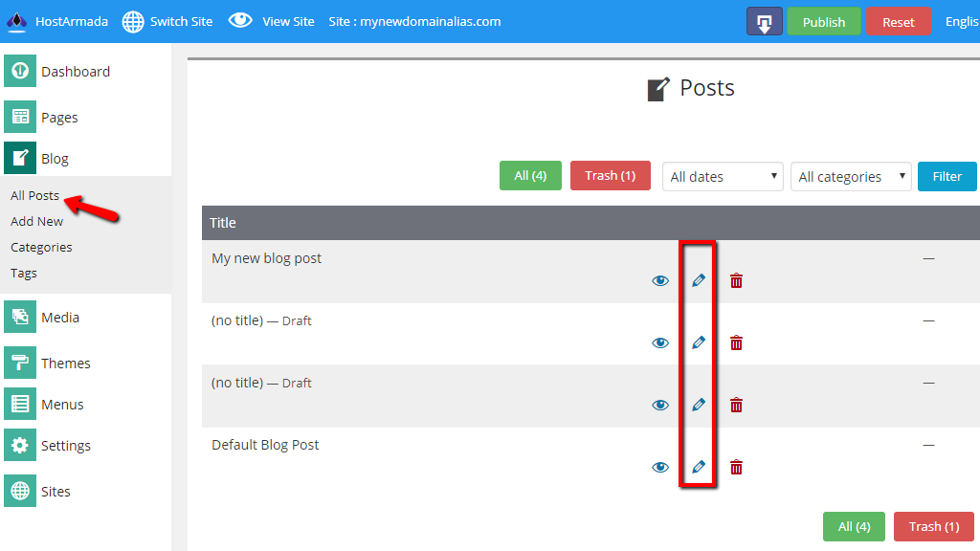Click the green Publish button

click(x=823, y=22)
